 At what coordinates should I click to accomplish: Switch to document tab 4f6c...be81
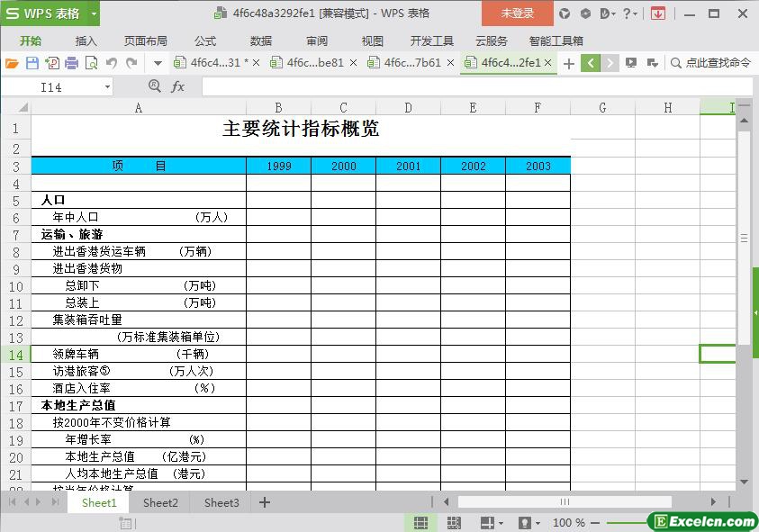[314, 63]
